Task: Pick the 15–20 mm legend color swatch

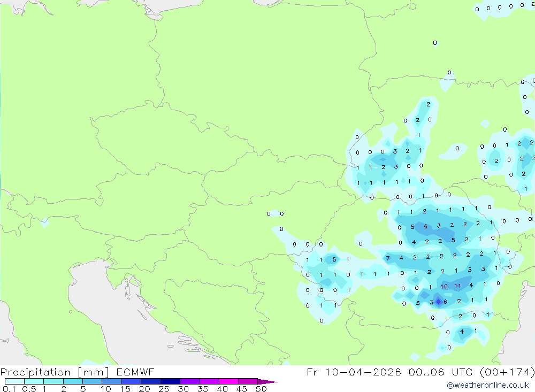Action: pyautogui.click(x=131, y=381)
